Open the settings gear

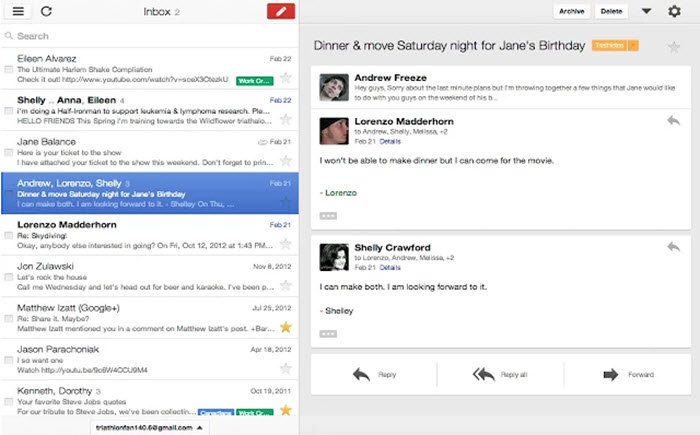coord(674,11)
